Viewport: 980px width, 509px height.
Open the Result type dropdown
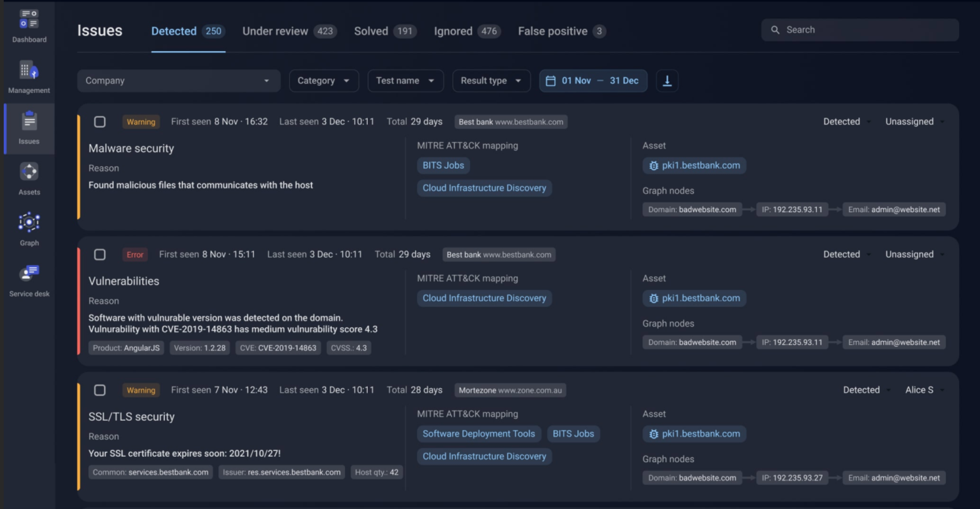[x=491, y=81]
